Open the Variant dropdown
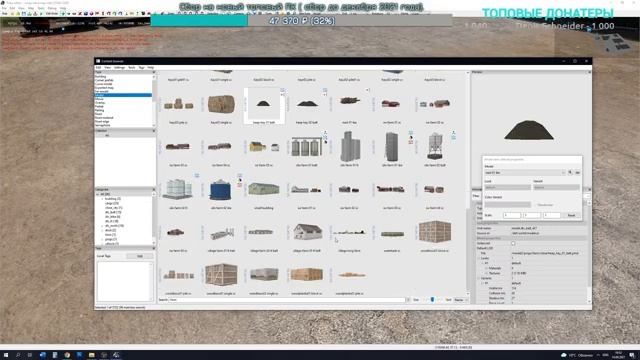Image resolution: width=640 pixels, height=360 pixels. [x=556, y=187]
